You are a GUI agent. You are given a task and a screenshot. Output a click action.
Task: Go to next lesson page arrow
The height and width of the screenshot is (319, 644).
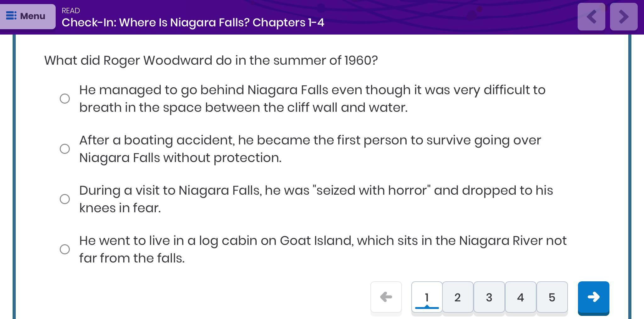click(x=624, y=17)
